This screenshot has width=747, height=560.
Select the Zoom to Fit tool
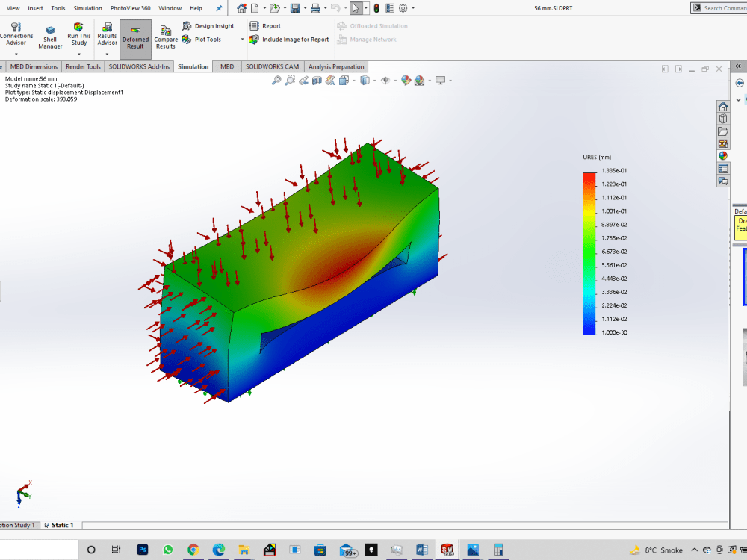[275, 80]
